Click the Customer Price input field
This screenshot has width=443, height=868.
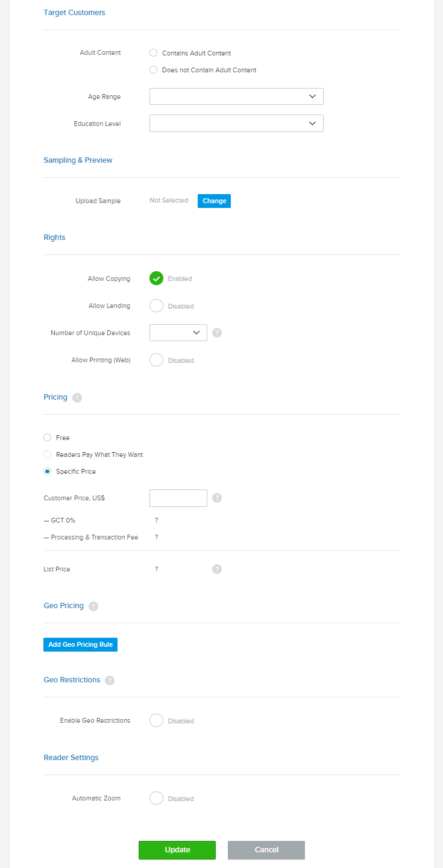coord(178,498)
